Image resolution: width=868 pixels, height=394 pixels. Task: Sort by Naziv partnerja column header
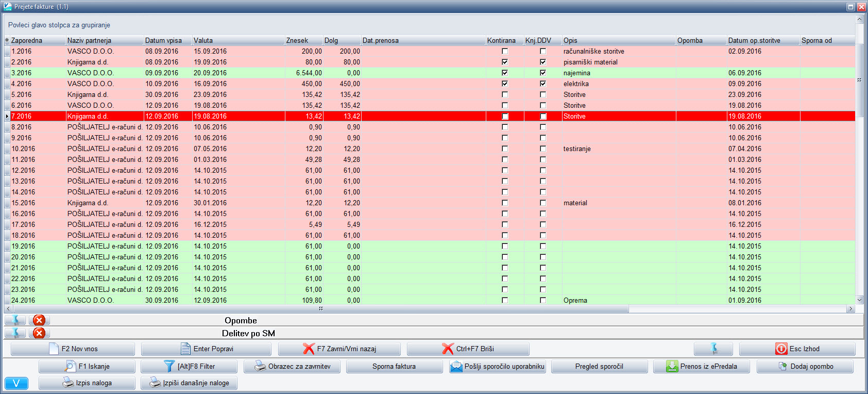tap(105, 40)
